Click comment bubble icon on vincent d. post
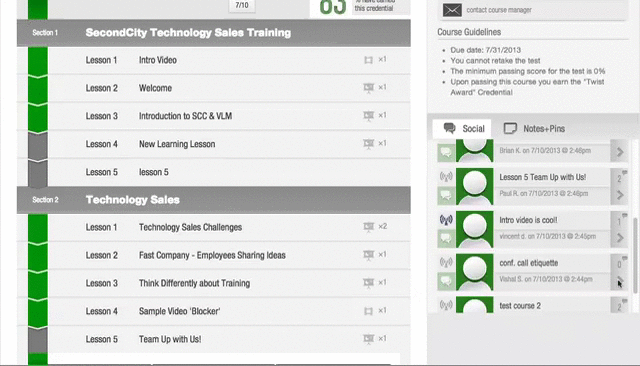This screenshot has width=640, height=366. 446,239
